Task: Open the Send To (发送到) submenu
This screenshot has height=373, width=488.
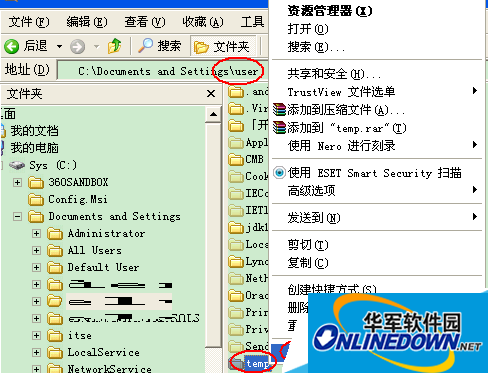Action: coord(377,218)
